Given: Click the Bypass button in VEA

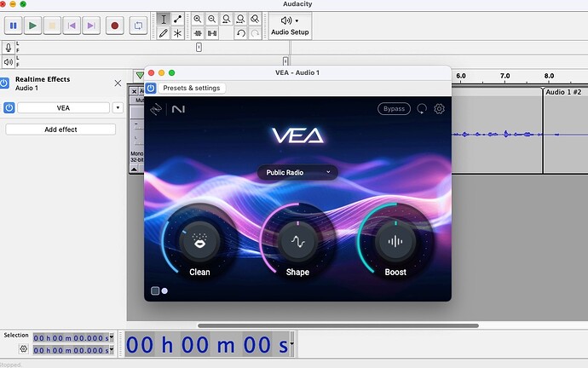Looking at the screenshot, I should [394, 109].
